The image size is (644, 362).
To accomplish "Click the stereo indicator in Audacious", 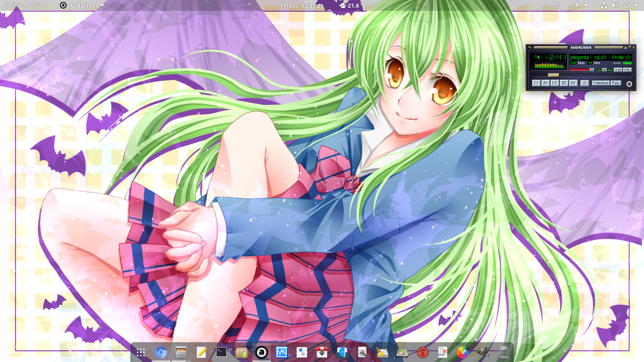I will pyautogui.click(x=627, y=63).
